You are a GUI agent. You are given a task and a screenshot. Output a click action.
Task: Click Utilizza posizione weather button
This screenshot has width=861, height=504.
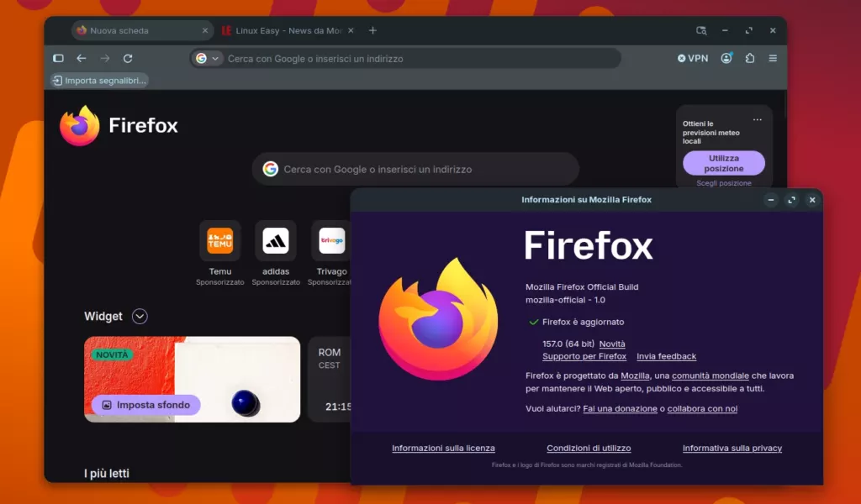coord(724,163)
